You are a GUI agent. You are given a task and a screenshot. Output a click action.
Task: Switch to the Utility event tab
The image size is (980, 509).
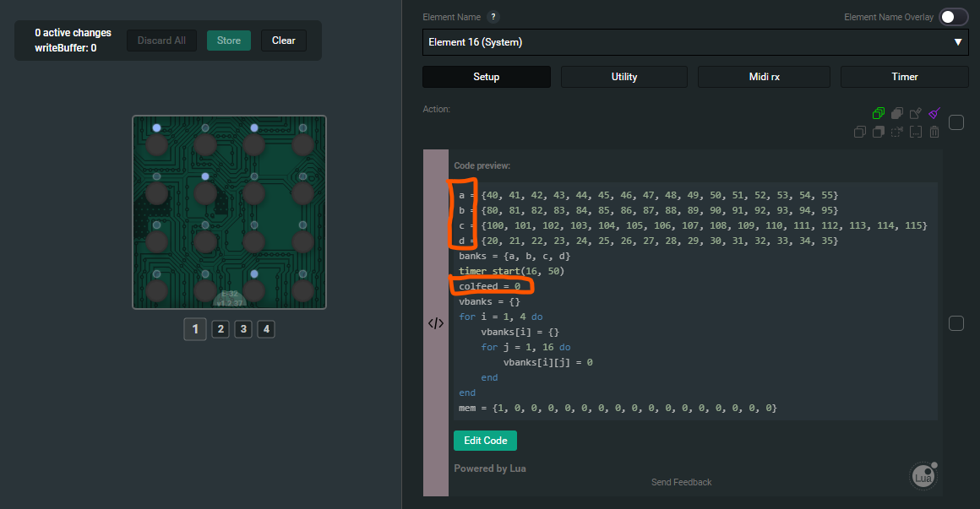(624, 77)
